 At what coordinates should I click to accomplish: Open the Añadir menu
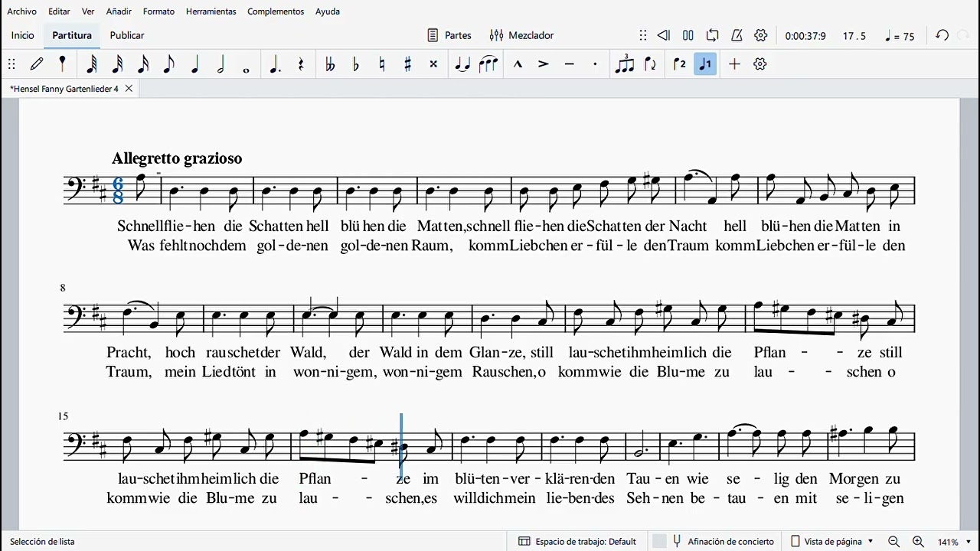(119, 11)
